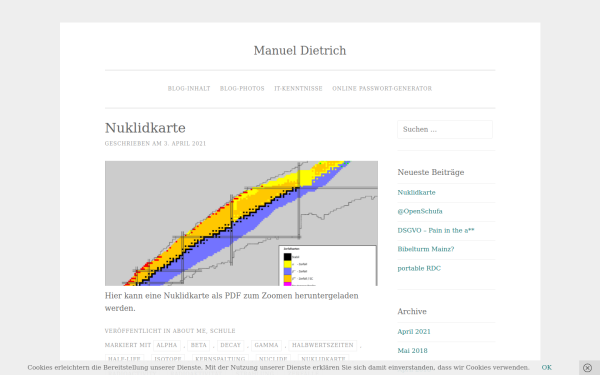Open Nuklidkarte under Neueste Beiträge
This screenshot has width=600, height=375.
coord(416,192)
